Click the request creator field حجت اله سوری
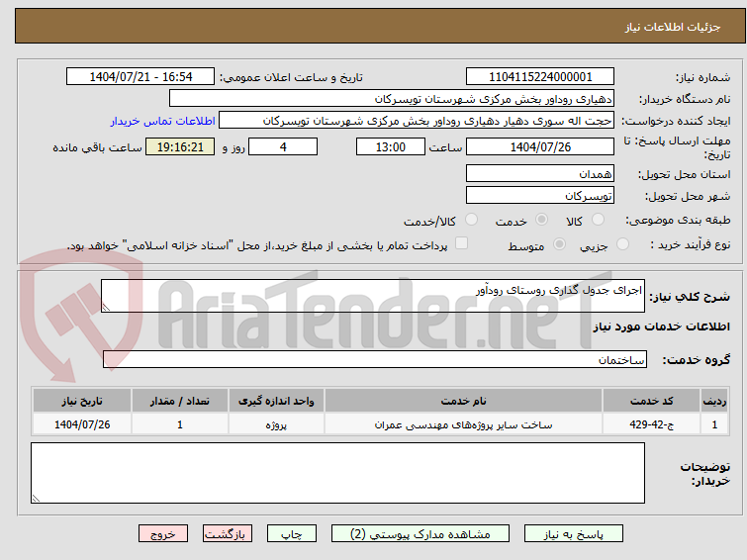Viewport: 747px width, 560px height. click(417, 121)
